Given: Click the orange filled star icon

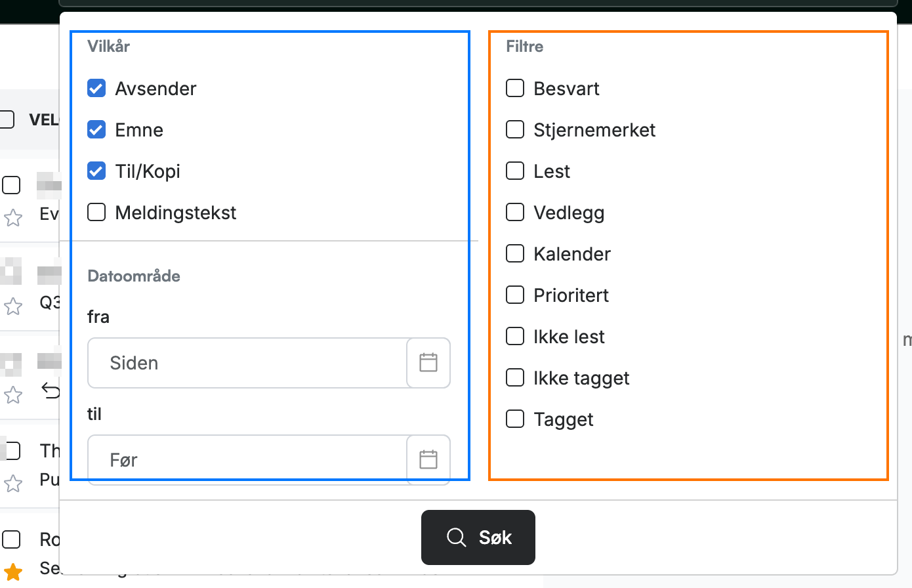Looking at the screenshot, I should click(x=13, y=572).
